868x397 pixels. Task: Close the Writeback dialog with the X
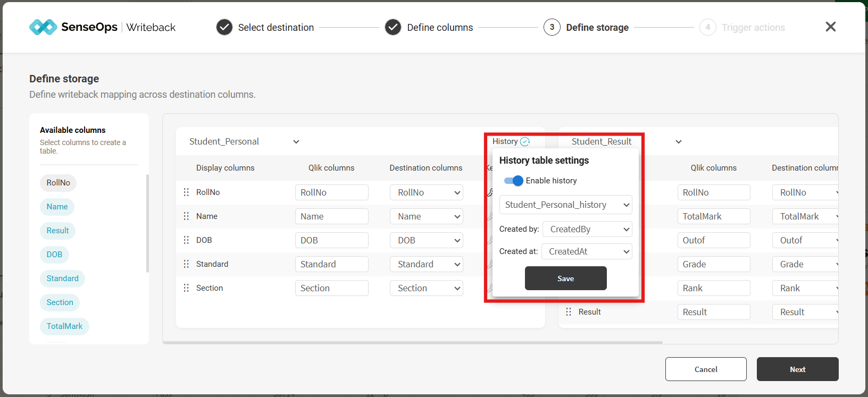831,27
